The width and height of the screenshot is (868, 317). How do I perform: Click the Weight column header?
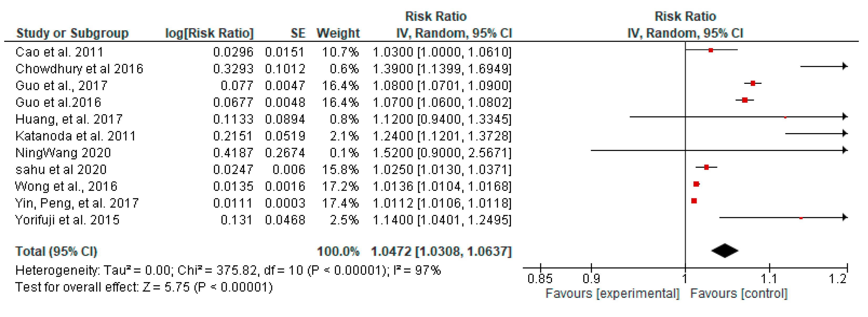pos(338,33)
